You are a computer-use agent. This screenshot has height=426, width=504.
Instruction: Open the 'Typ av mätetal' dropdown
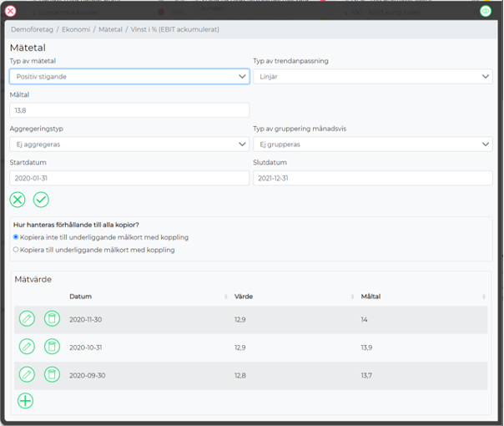129,77
